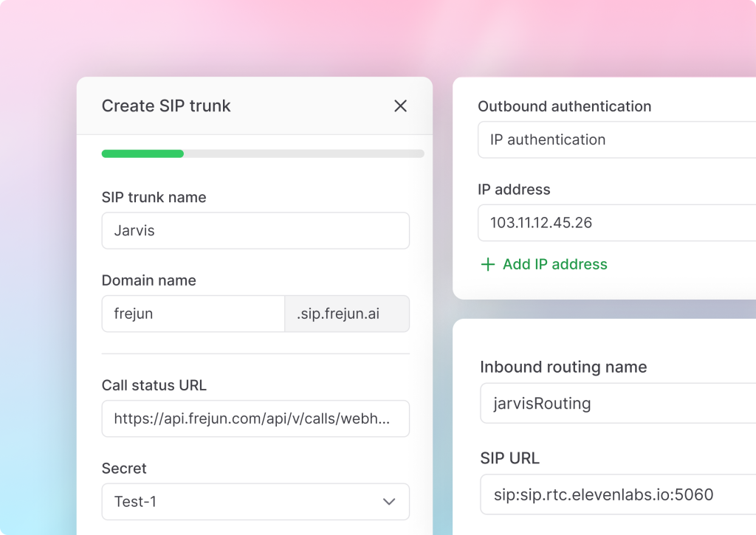Click the Call status URL label
The height and width of the screenshot is (535, 756).
[x=154, y=385]
